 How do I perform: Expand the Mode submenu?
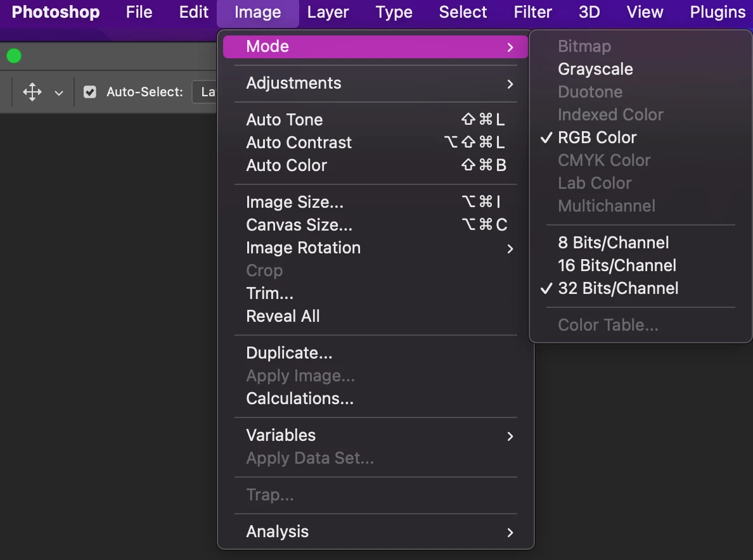[x=375, y=46]
